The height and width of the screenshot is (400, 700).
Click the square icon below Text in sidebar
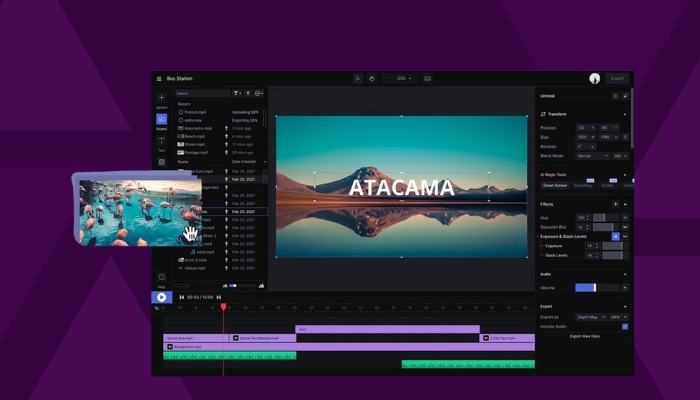click(x=162, y=162)
